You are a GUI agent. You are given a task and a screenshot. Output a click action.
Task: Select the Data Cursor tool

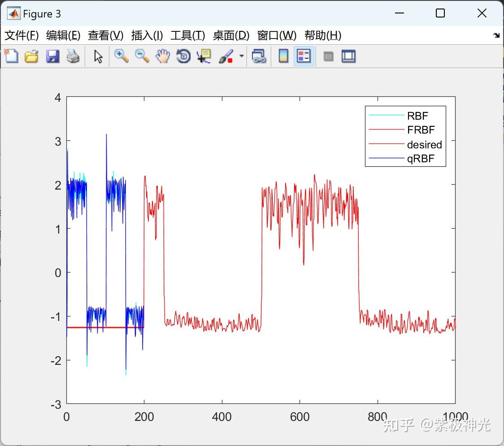pos(203,56)
